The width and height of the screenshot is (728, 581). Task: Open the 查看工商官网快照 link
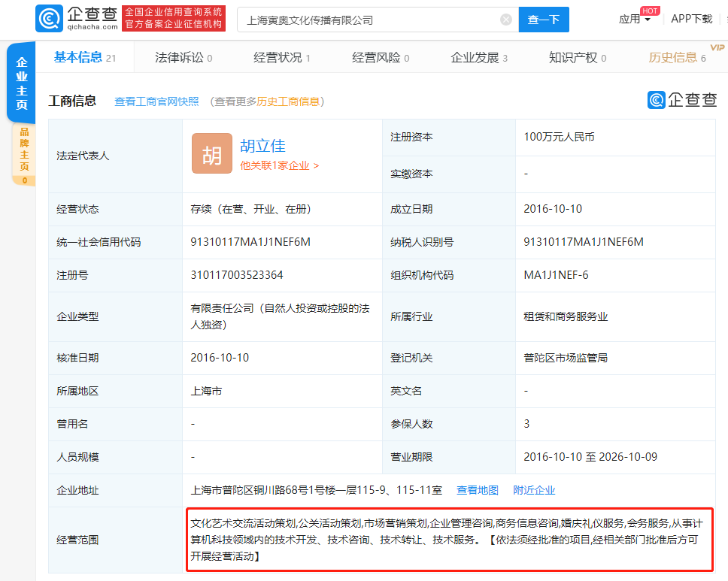[156, 101]
